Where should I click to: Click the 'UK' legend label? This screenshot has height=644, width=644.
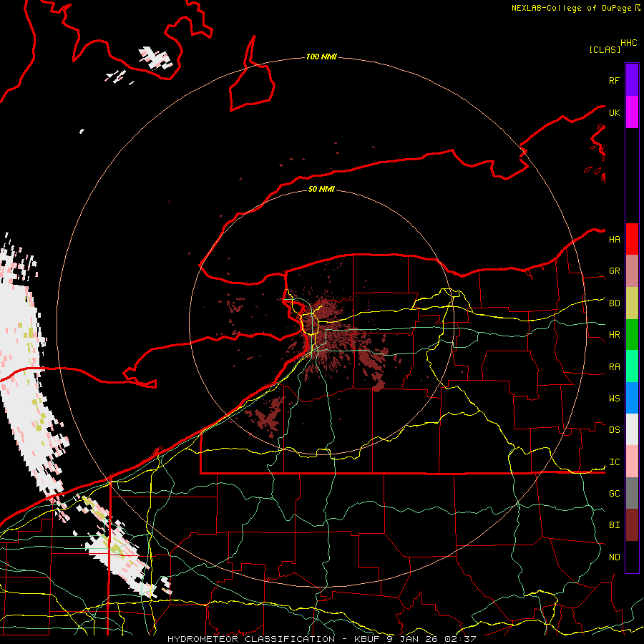click(614, 113)
